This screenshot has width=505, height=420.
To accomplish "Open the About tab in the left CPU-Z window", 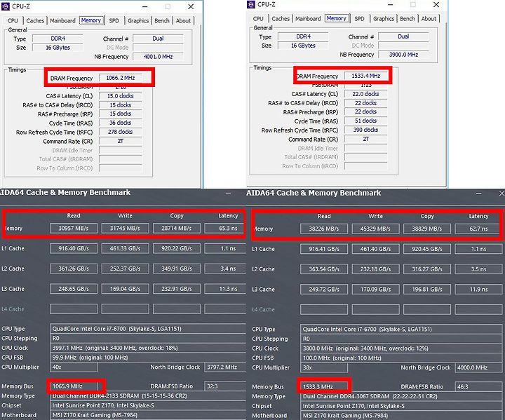I will tap(183, 20).
